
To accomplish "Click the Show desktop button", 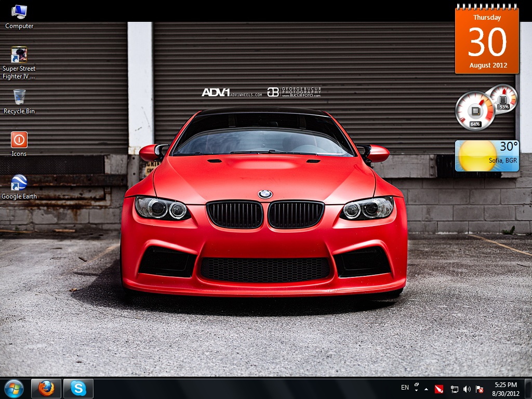I will point(528,389).
